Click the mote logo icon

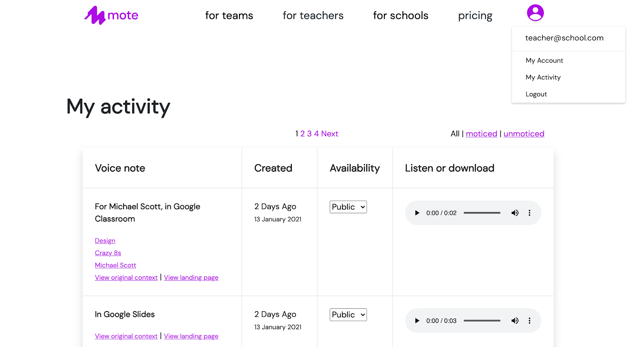click(95, 16)
